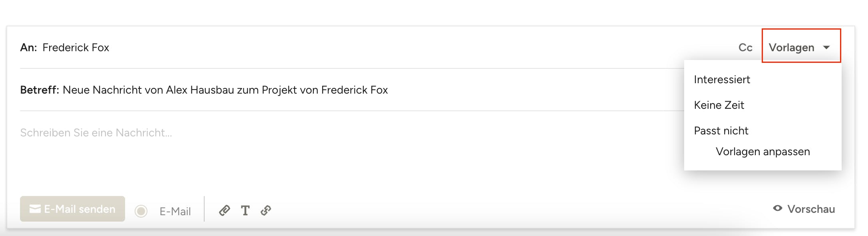Click the insert link chain icon

266,210
